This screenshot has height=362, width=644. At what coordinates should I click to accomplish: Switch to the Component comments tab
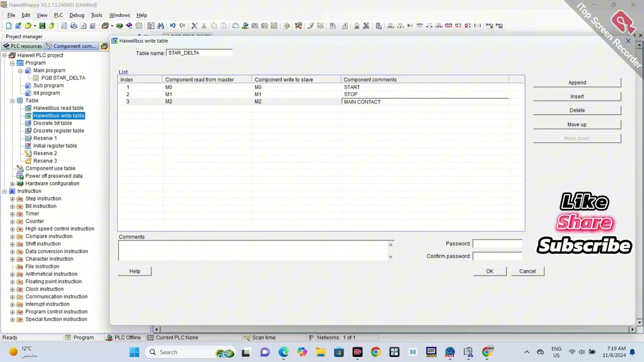[x=71, y=46]
